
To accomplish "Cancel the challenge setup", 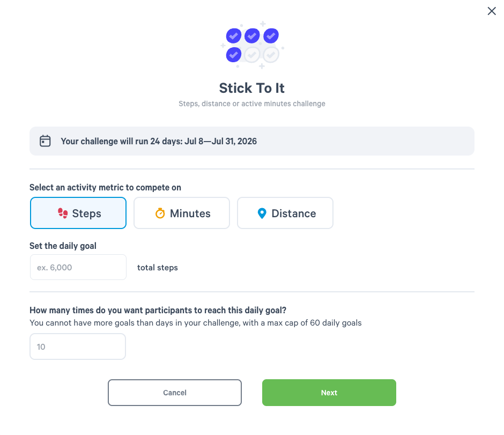I will pos(175,393).
